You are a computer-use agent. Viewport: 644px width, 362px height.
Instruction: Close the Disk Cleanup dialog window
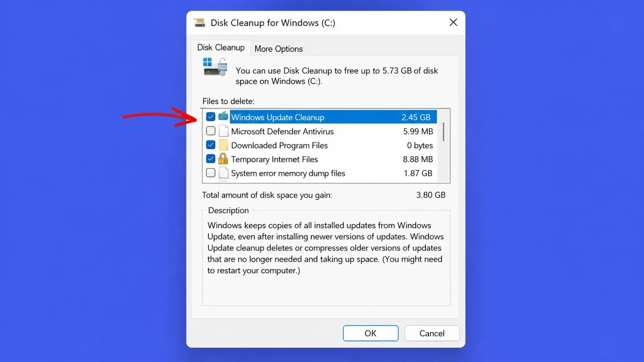[453, 22]
